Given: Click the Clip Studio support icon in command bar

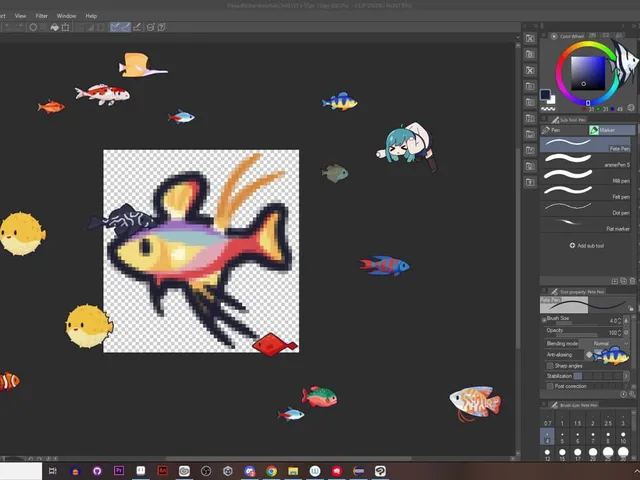Looking at the screenshot, I should (x=150, y=27).
